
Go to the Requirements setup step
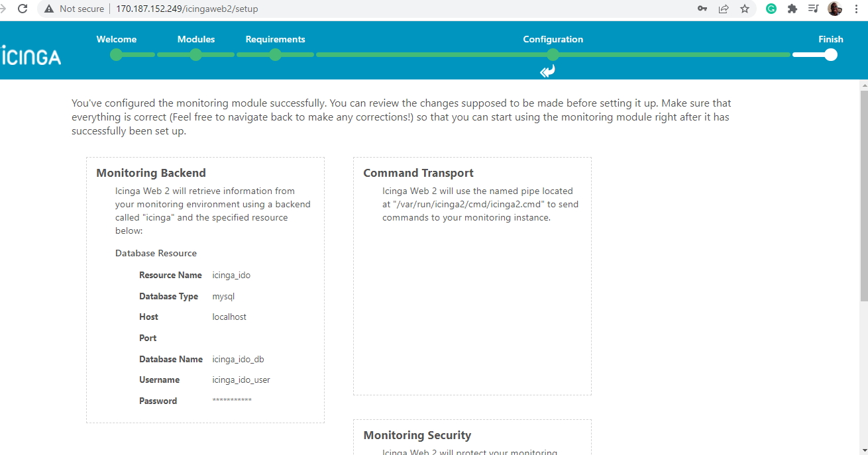pos(275,39)
